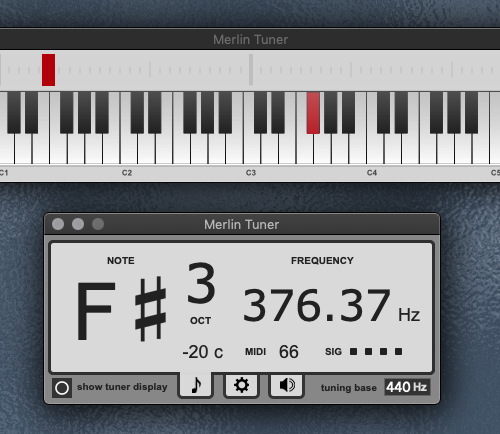Click the tuning base label
This screenshot has height=434, width=500.
349,388
